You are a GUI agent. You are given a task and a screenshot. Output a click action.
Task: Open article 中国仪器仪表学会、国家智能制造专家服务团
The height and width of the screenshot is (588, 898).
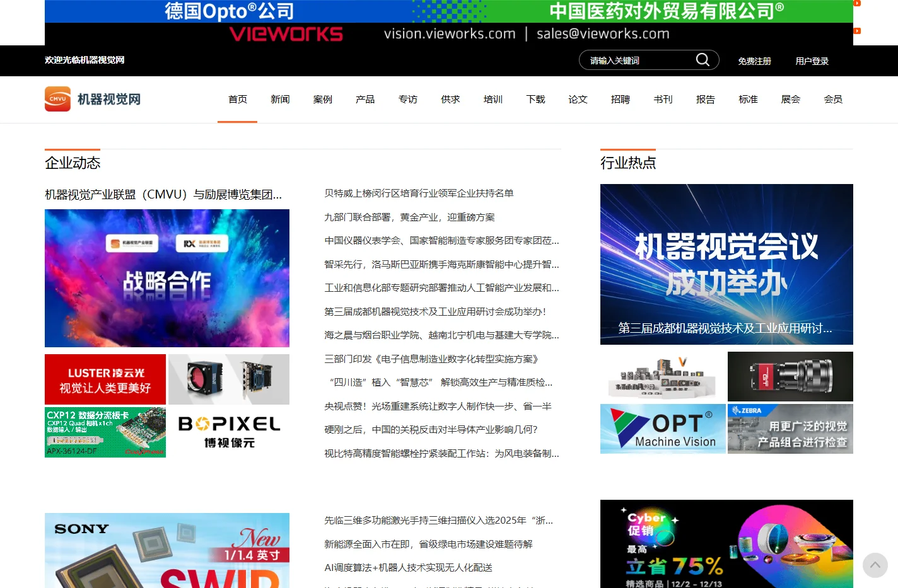[441, 241]
